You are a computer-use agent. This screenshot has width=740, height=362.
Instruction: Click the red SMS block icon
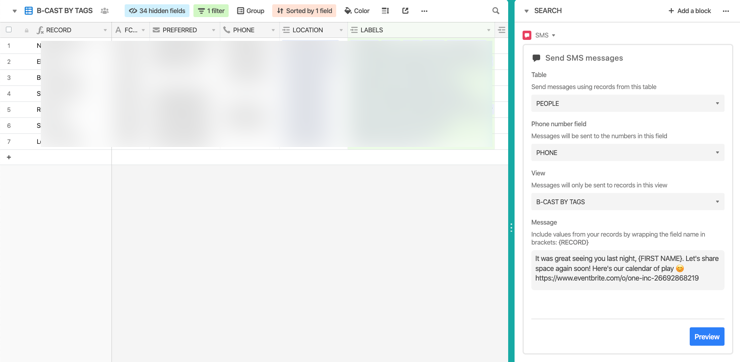527,35
